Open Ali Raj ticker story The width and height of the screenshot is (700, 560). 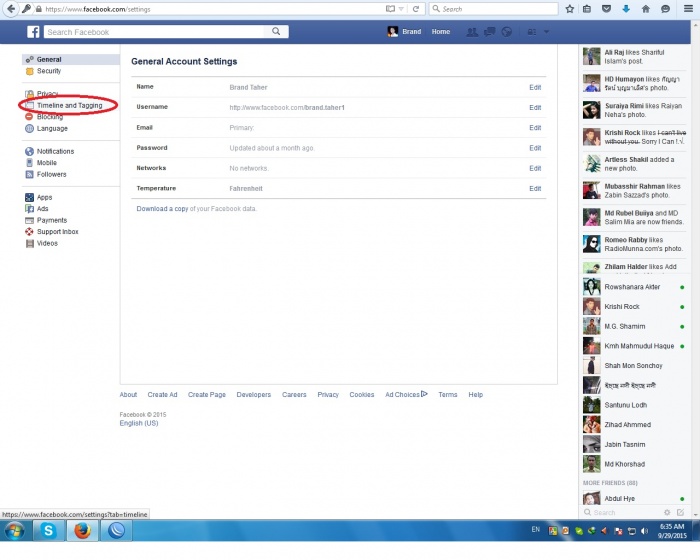[633, 57]
